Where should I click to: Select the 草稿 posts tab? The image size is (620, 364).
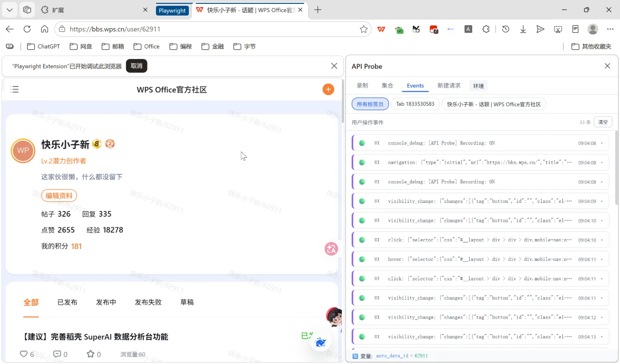click(187, 302)
